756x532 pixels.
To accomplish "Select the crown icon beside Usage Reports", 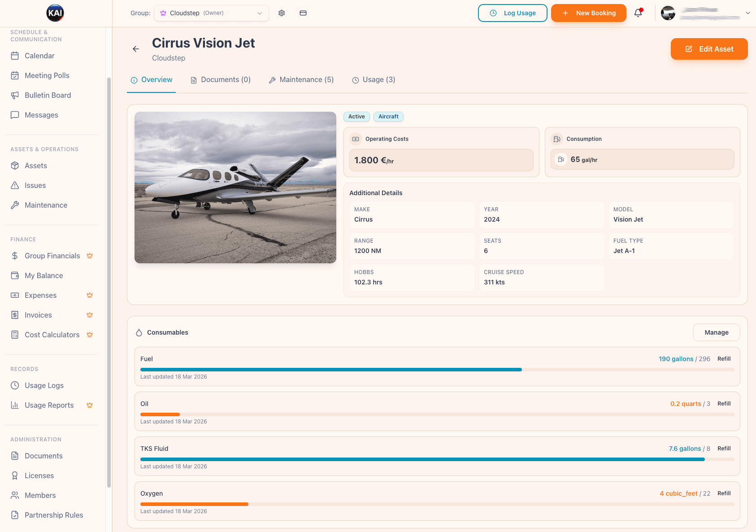I will tap(89, 405).
